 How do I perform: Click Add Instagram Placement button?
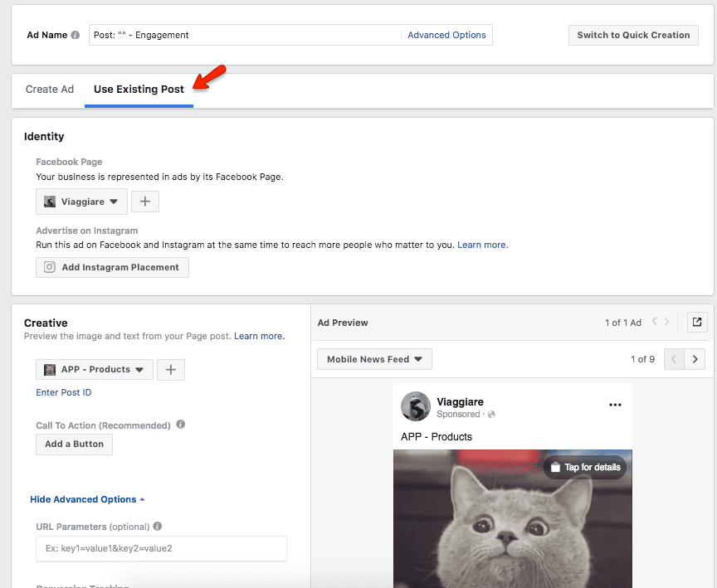coord(113,267)
